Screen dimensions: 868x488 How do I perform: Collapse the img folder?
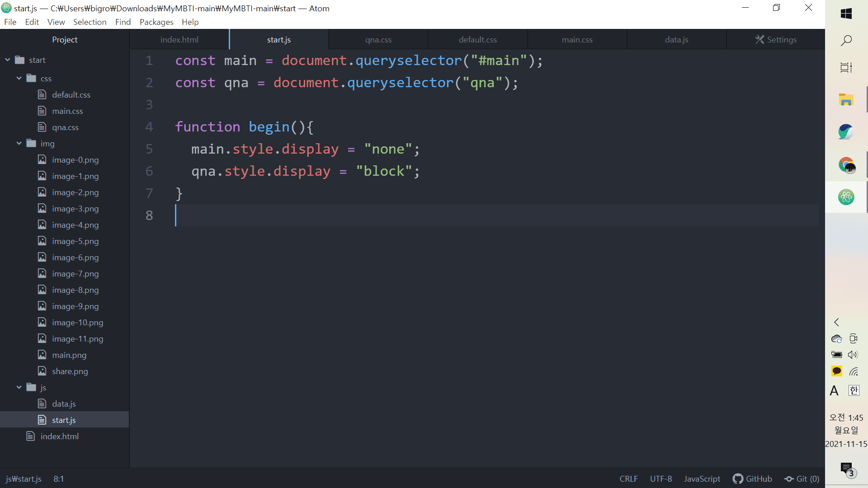point(19,143)
